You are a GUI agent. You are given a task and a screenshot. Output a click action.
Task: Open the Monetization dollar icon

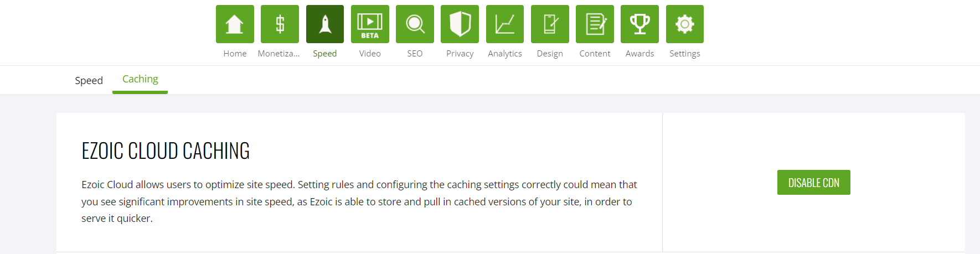coord(280,24)
